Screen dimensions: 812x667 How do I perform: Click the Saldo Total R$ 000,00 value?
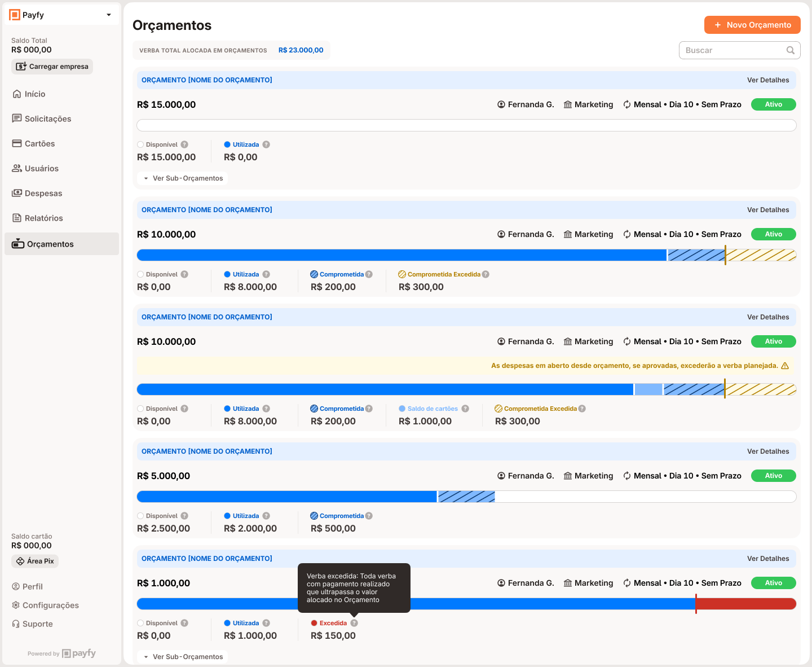(x=32, y=50)
